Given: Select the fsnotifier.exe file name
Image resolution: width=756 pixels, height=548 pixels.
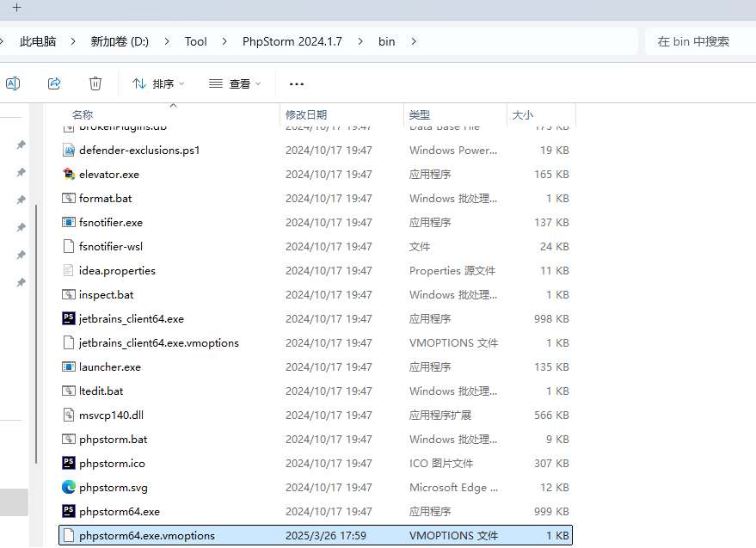Looking at the screenshot, I should (111, 223).
